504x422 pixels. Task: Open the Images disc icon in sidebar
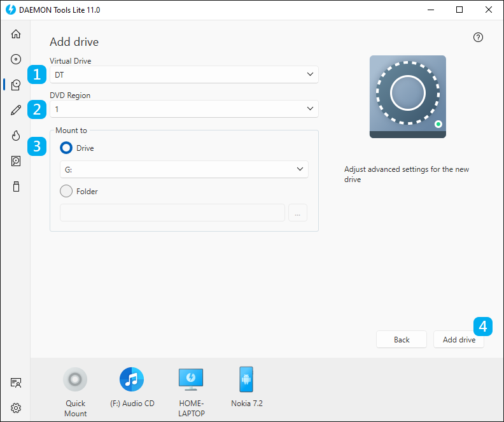point(16,59)
